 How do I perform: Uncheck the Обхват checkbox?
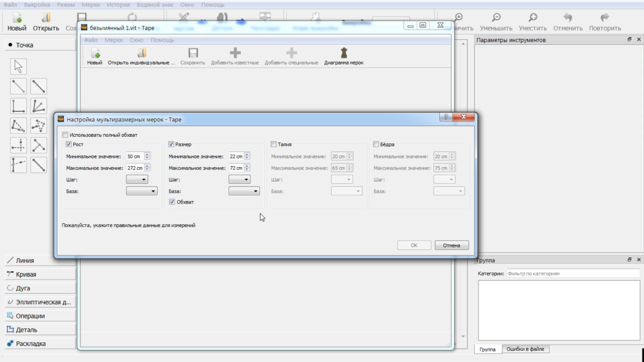tap(172, 202)
